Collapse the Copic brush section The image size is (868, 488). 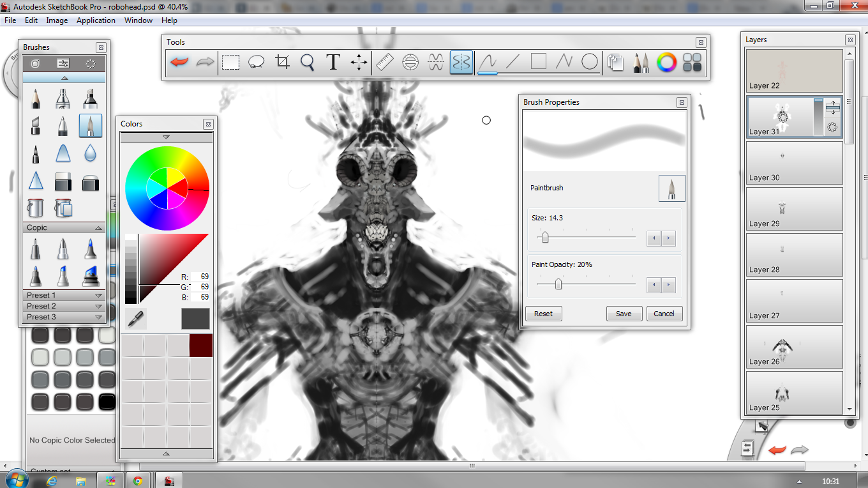pyautogui.click(x=98, y=228)
